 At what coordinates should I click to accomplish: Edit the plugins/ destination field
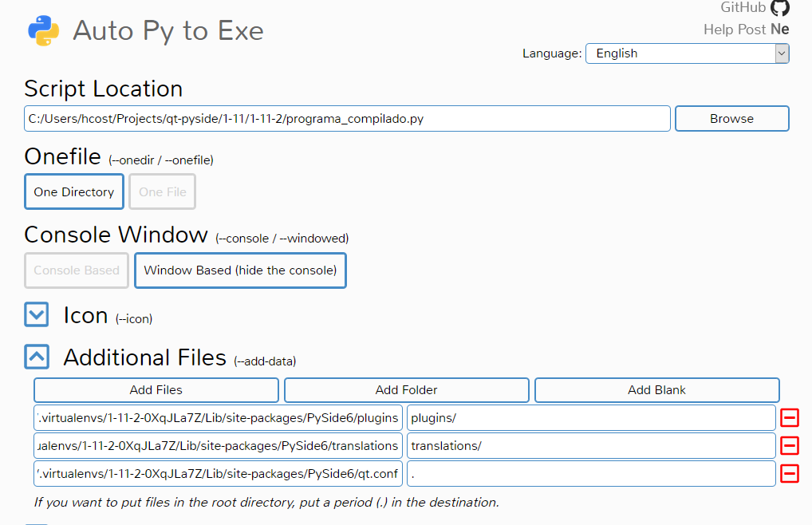591,418
